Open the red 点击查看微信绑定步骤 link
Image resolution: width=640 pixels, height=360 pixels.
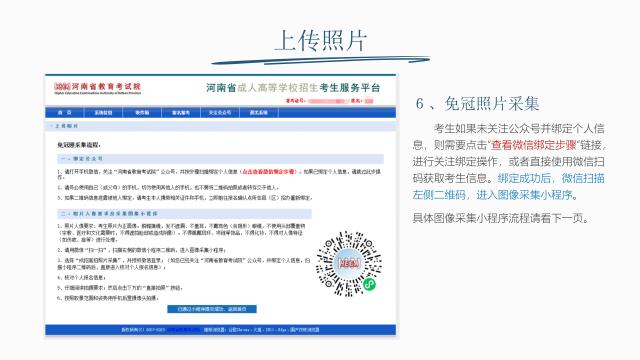click(269, 172)
